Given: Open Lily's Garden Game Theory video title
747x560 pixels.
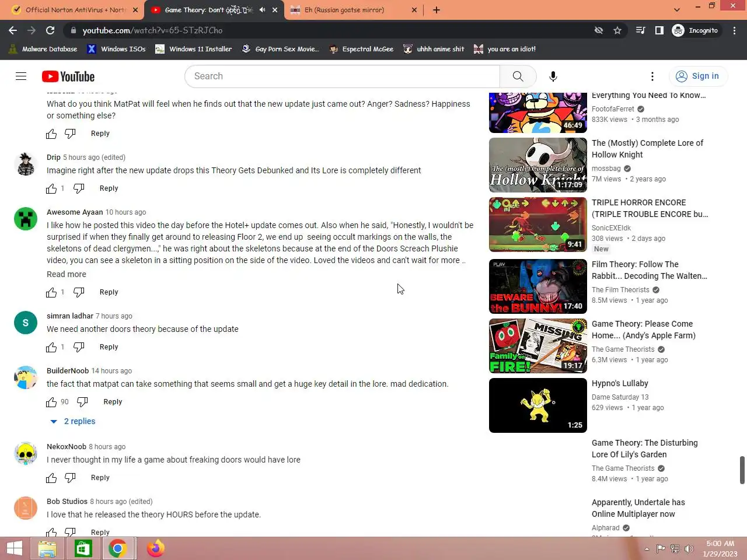Looking at the screenshot, I should pos(645,449).
